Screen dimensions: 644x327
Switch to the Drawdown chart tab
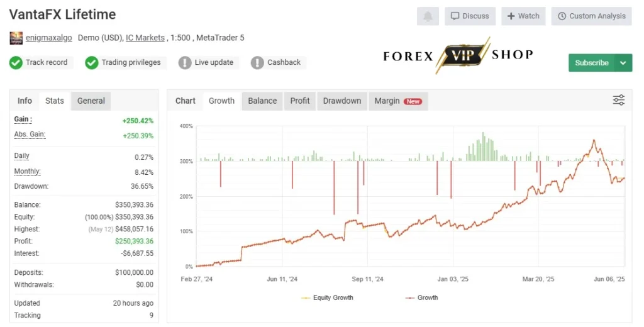point(342,101)
